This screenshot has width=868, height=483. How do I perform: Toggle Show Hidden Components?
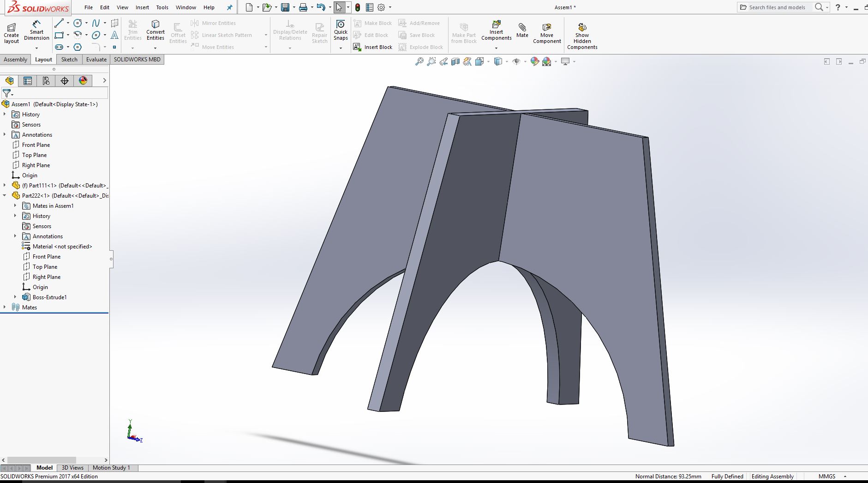[x=582, y=36]
